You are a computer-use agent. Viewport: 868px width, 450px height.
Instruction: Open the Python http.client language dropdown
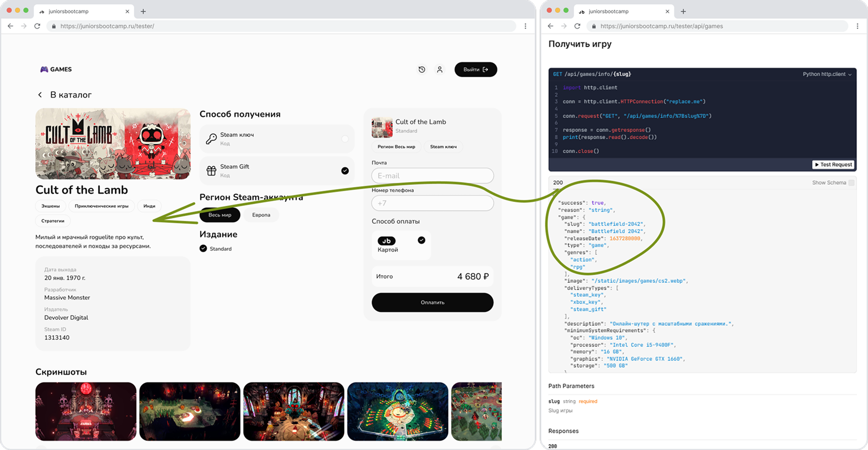pyautogui.click(x=827, y=74)
